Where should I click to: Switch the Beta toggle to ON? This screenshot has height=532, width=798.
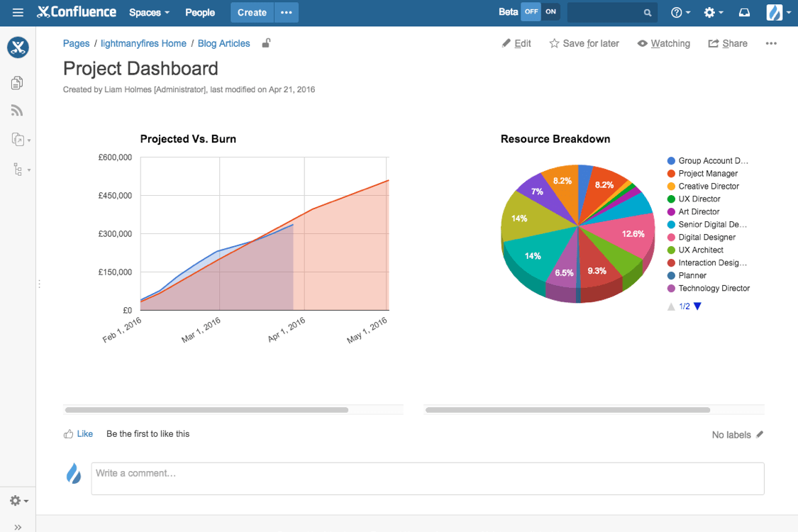(552, 11)
